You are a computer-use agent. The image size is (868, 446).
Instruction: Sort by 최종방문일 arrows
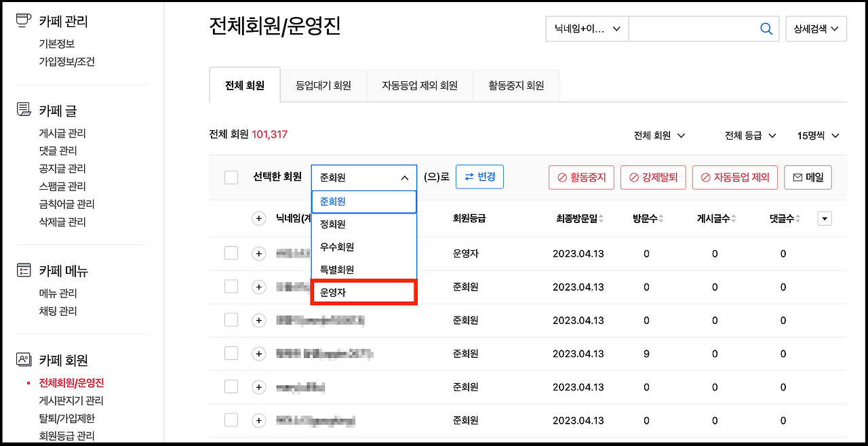(601, 218)
